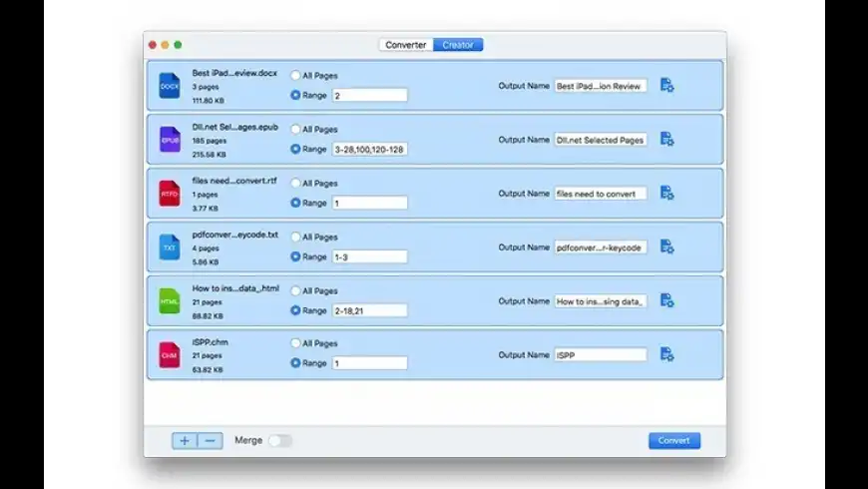Viewport: 868px width, 489px height.
Task: Select All Pages for ISPP.chm
Action: click(295, 343)
